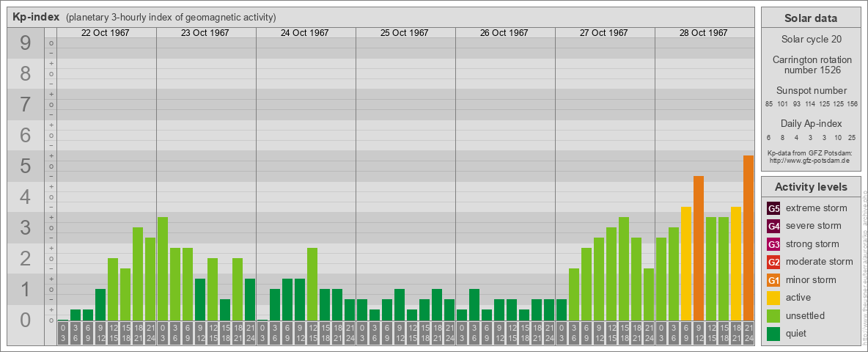
Task: Click the orange 28 Oct 9-12 bar
Action: pos(698,248)
